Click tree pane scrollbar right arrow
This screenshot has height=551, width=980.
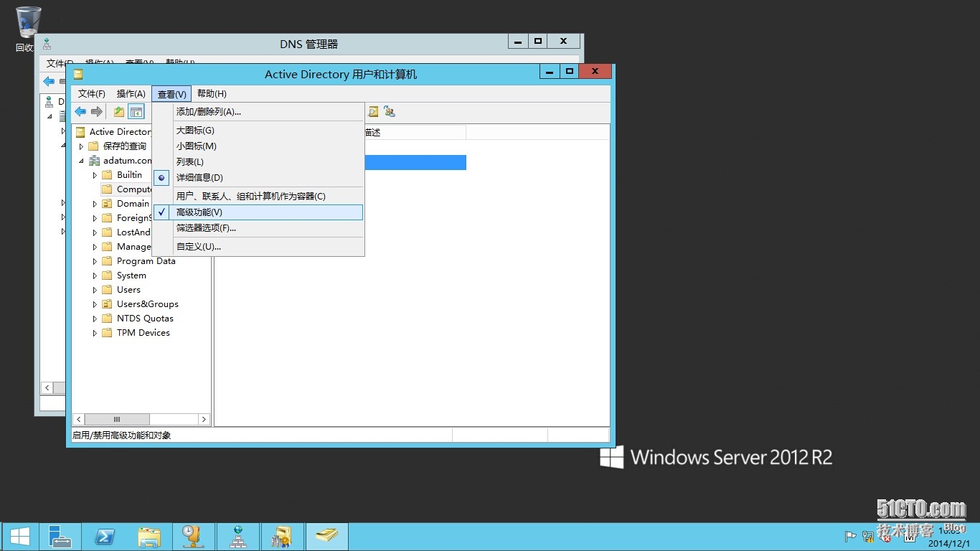[x=204, y=420]
